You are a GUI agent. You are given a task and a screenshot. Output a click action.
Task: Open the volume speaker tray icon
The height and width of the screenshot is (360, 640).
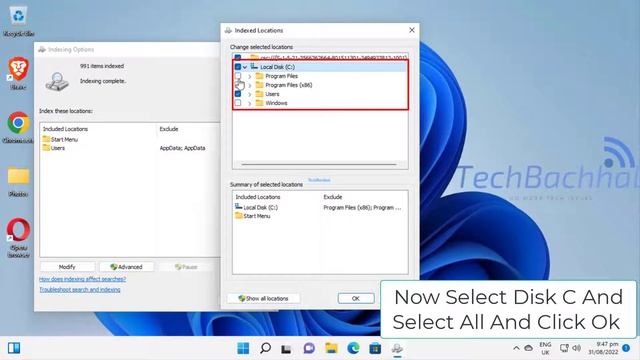point(576,348)
